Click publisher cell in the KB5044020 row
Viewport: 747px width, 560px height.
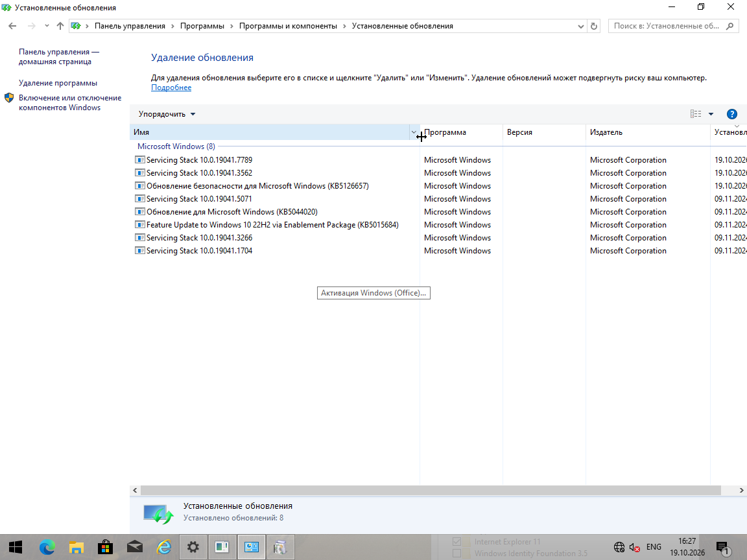pyautogui.click(x=628, y=212)
